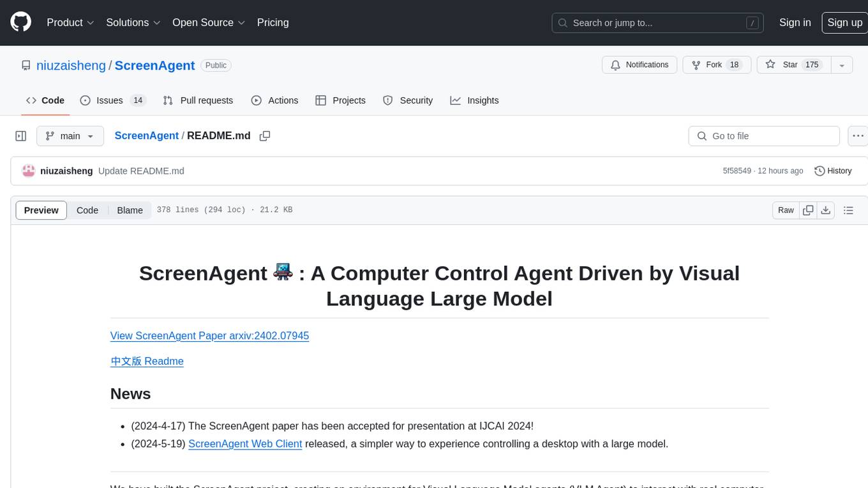Open the Open Source dropdown
The width and height of the screenshot is (868, 488).
pyautogui.click(x=209, y=22)
